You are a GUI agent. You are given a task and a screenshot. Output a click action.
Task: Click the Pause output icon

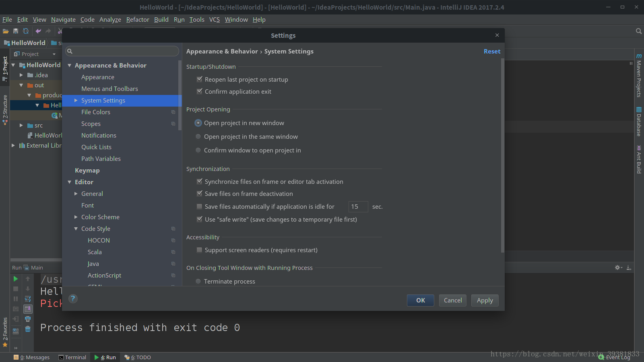pyautogui.click(x=16, y=299)
